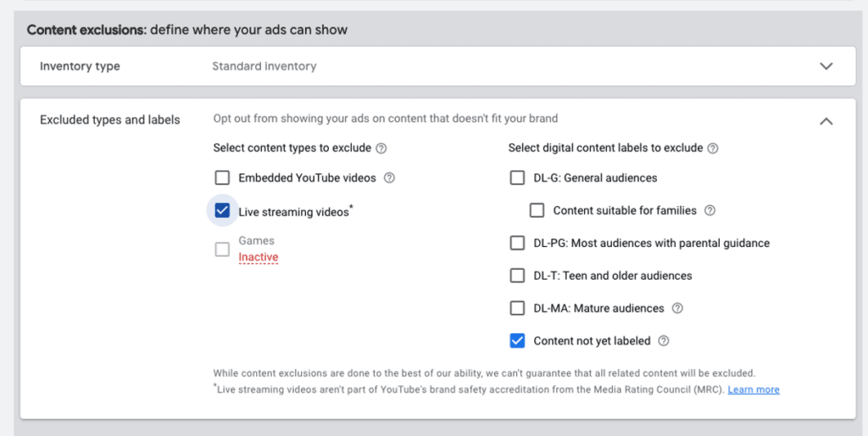Open help for content types to exclude
This screenshot has width=868, height=436.
pos(381,148)
